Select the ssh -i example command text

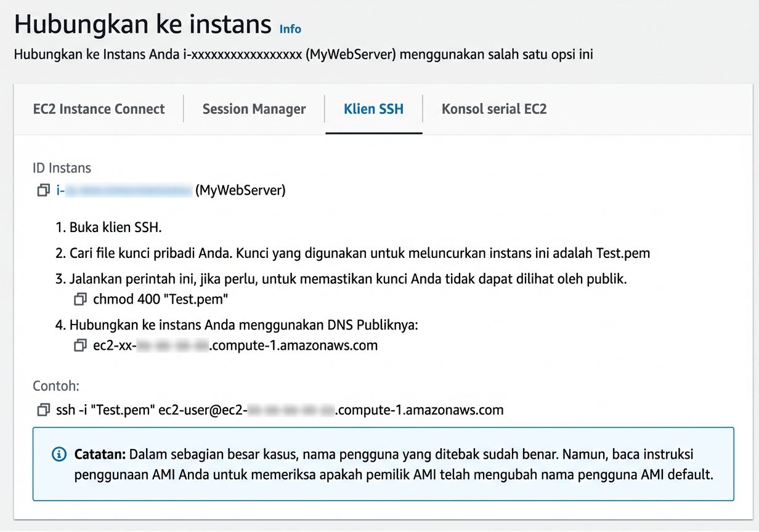pyautogui.click(x=277, y=409)
